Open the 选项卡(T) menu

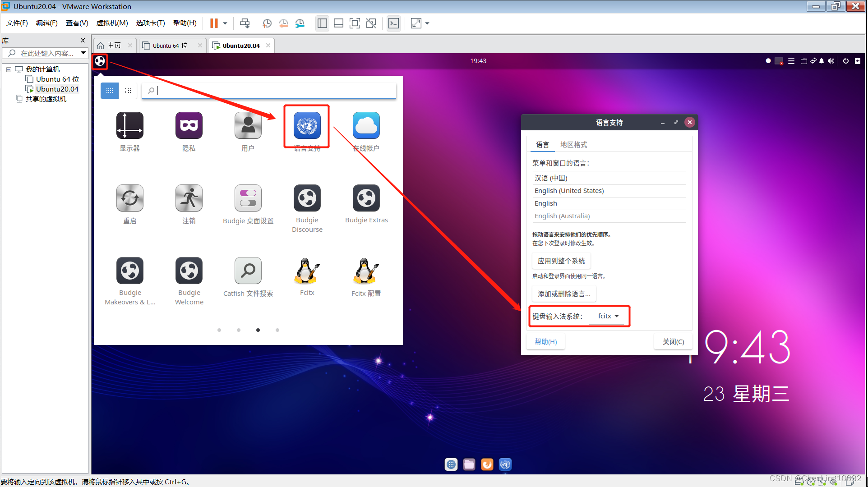click(150, 23)
